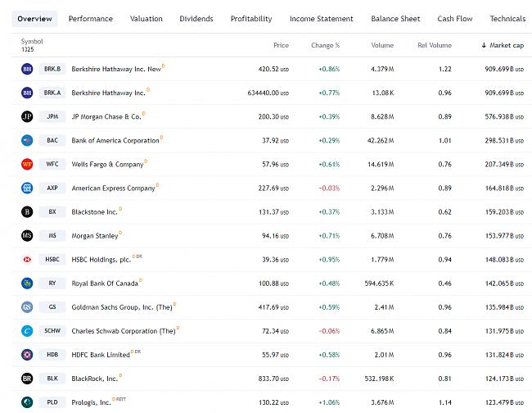Open the JPM ticker symbol

pos(52,116)
